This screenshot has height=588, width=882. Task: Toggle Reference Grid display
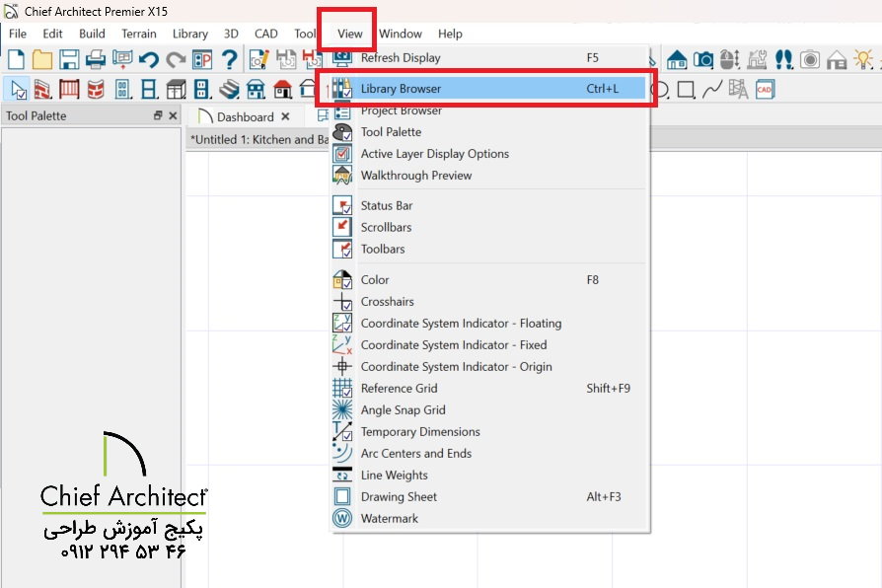(489, 389)
